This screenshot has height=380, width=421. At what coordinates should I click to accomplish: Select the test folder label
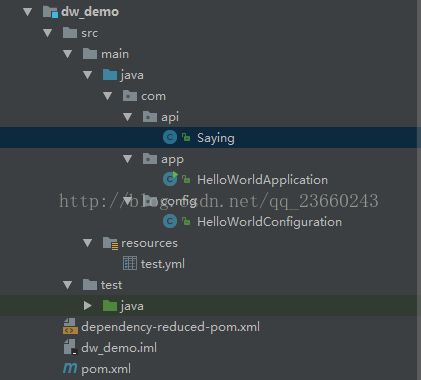(x=112, y=285)
